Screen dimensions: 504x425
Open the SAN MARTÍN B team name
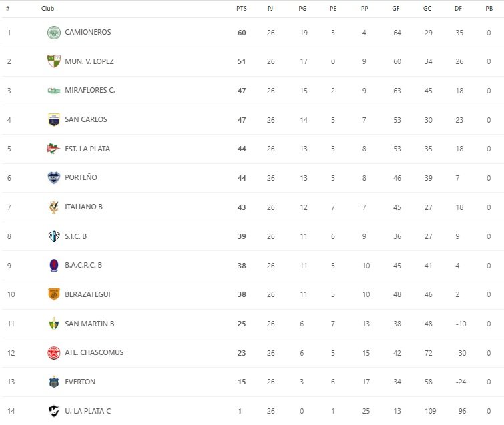coord(89,324)
